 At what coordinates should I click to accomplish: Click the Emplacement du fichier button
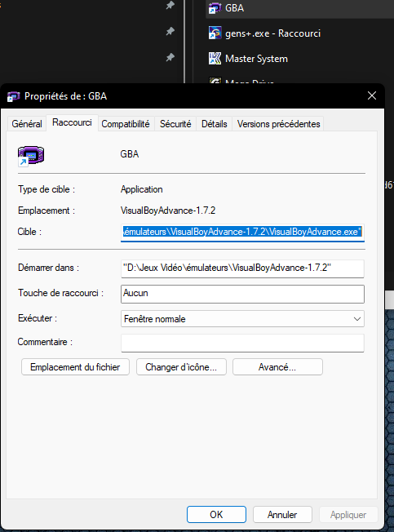(x=75, y=367)
